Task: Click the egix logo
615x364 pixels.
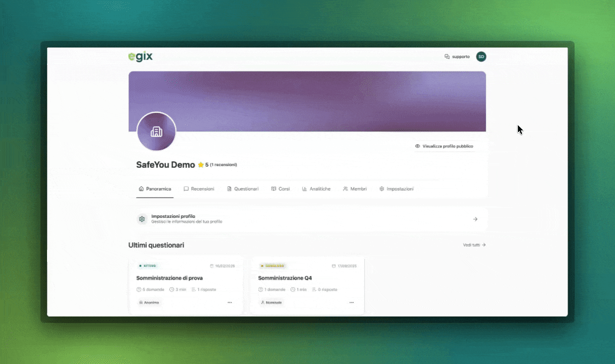Action: point(140,57)
